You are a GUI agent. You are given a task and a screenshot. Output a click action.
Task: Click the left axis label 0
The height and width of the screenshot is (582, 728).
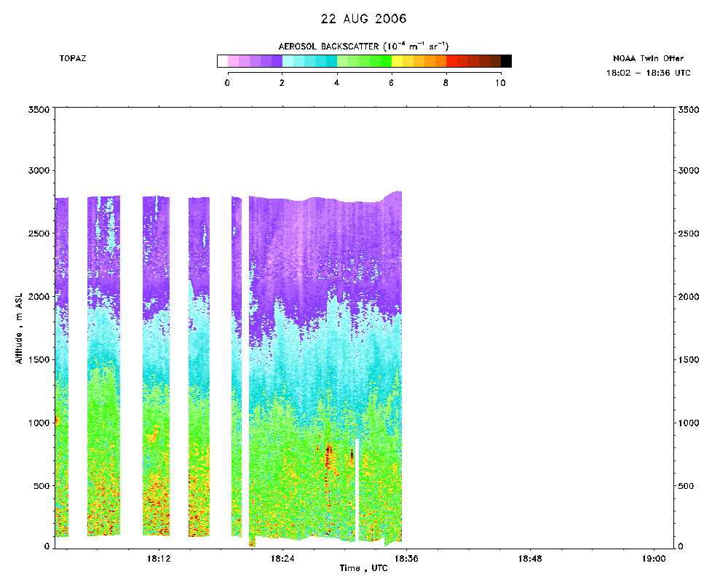47,546
